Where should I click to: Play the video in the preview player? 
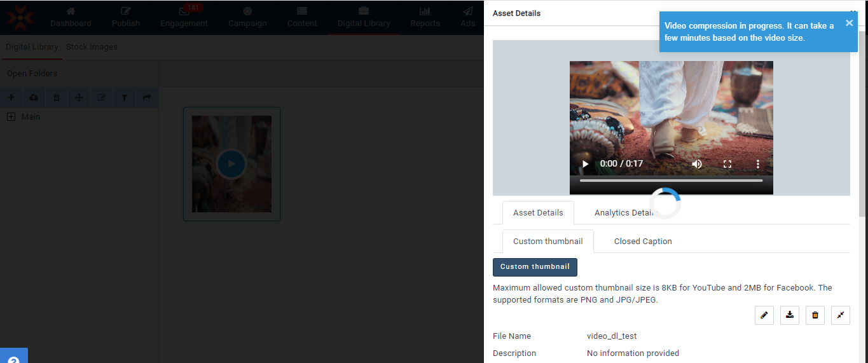(x=586, y=164)
